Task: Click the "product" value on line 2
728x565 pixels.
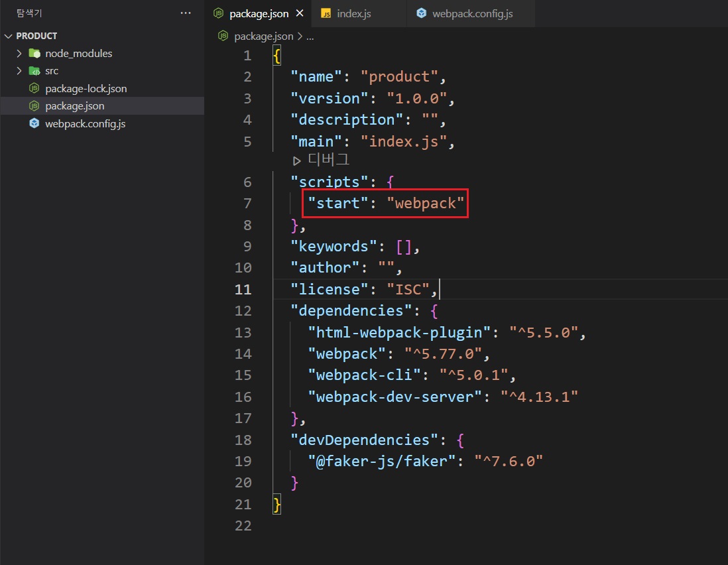Action: pos(399,77)
